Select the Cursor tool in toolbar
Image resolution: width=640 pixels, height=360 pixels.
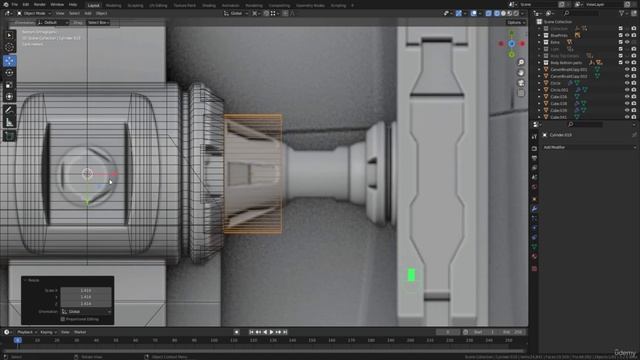click(9, 47)
